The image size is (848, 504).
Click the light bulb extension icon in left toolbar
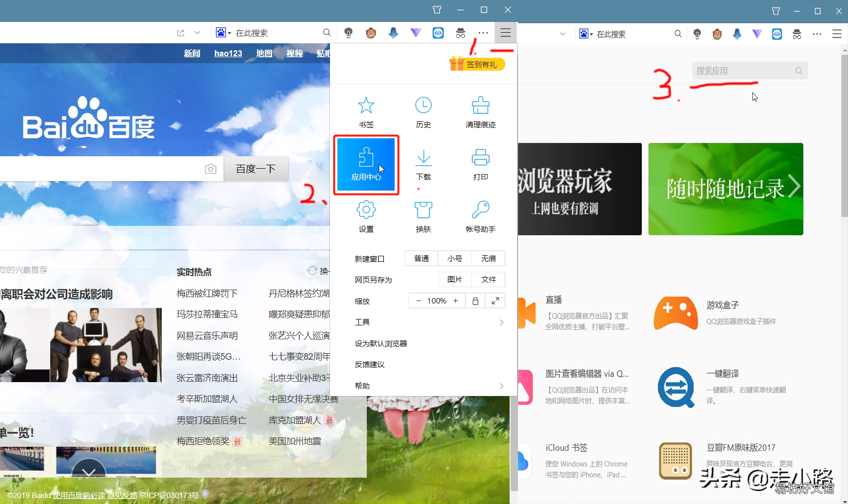[x=348, y=33]
